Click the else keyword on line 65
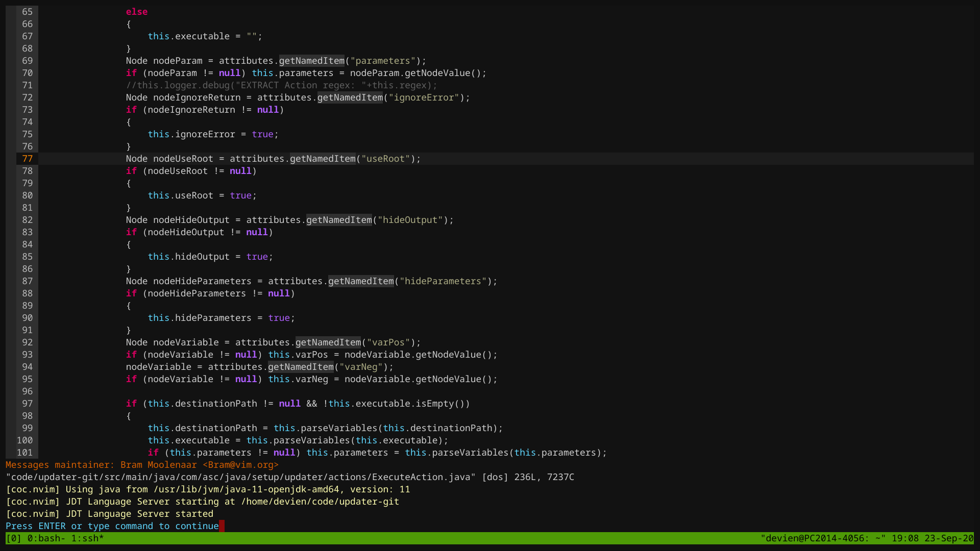The height and width of the screenshot is (551, 980). click(x=136, y=11)
